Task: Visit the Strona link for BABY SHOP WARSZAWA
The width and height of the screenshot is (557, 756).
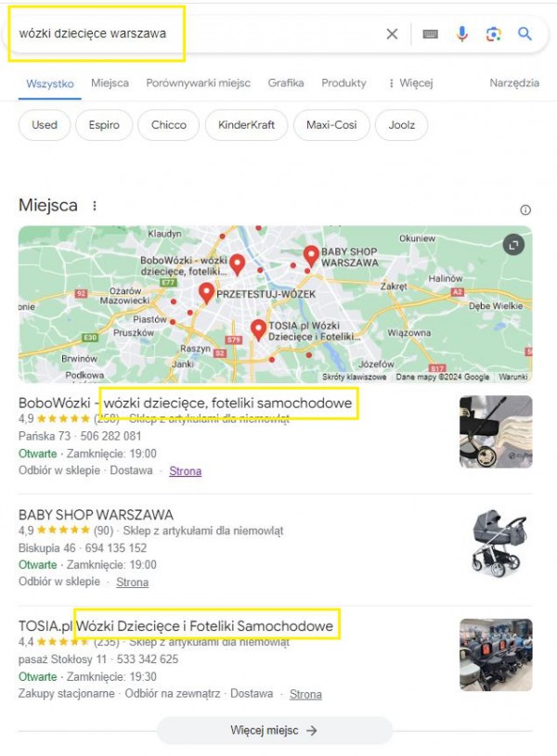Action: (132, 582)
